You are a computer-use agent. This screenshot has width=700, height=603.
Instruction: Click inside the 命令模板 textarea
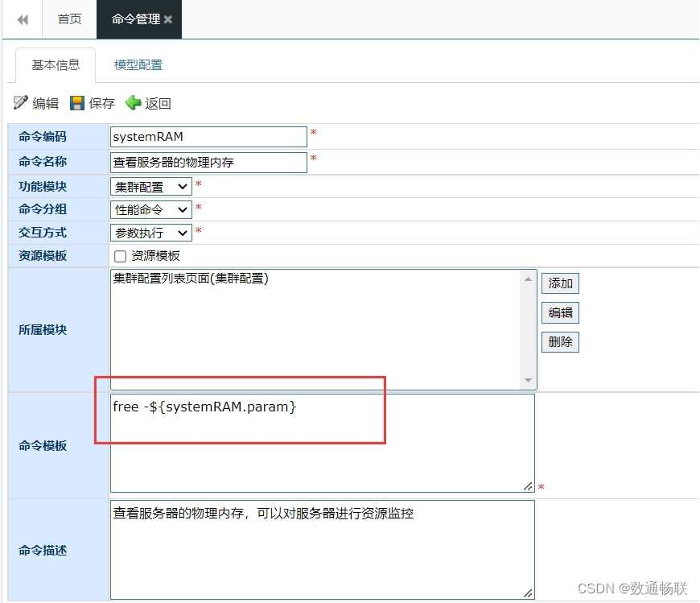point(323,443)
